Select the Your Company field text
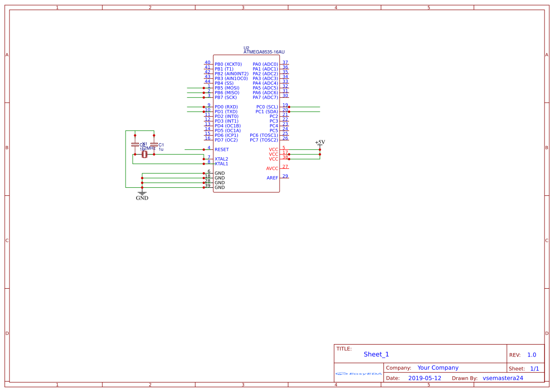Viewport: 554px width, 392px height. pos(437,367)
